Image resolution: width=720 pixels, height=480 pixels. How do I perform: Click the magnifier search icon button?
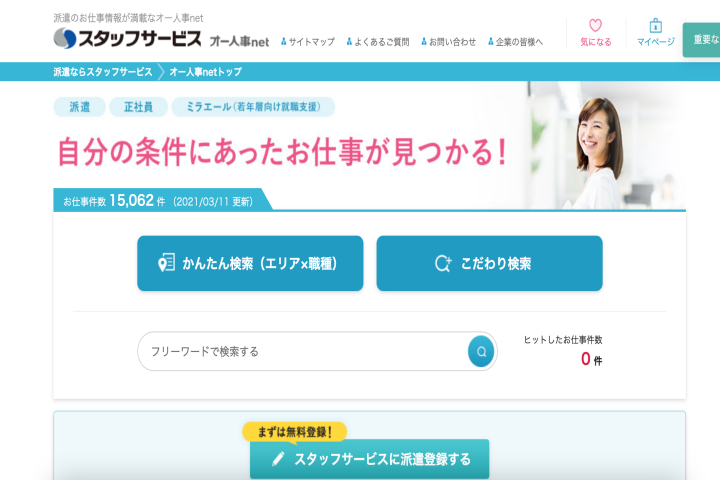coord(481,351)
